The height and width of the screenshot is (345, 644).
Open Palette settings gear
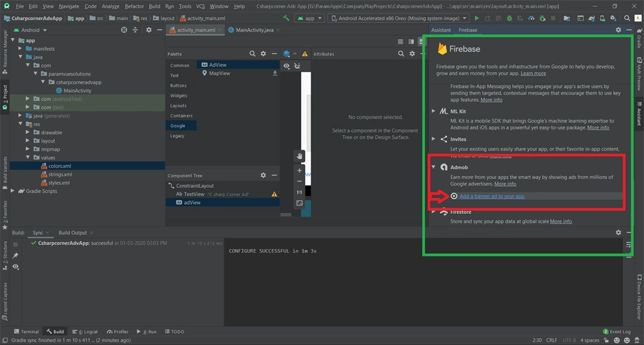pyautogui.click(x=264, y=54)
